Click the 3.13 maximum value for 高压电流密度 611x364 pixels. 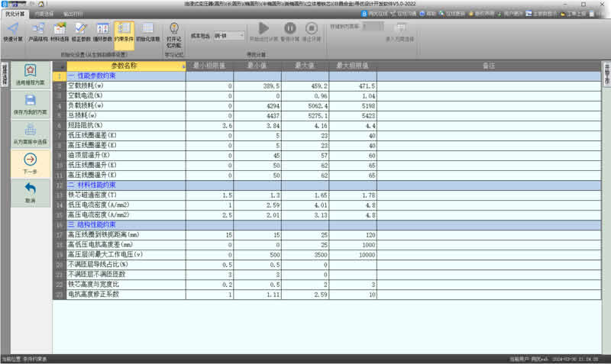tap(305, 215)
